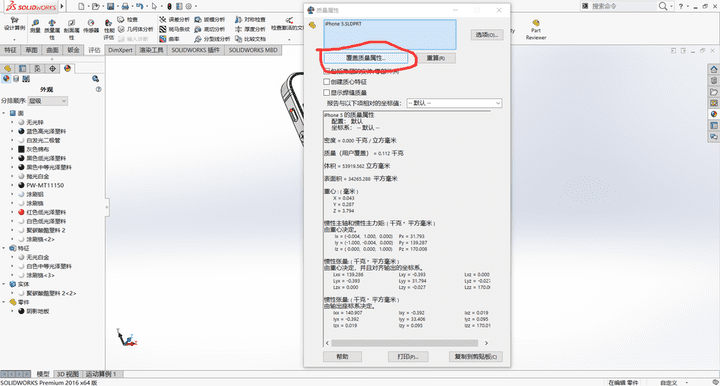Toggle the 显示焊缝质量 checkbox

coord(326,93)
